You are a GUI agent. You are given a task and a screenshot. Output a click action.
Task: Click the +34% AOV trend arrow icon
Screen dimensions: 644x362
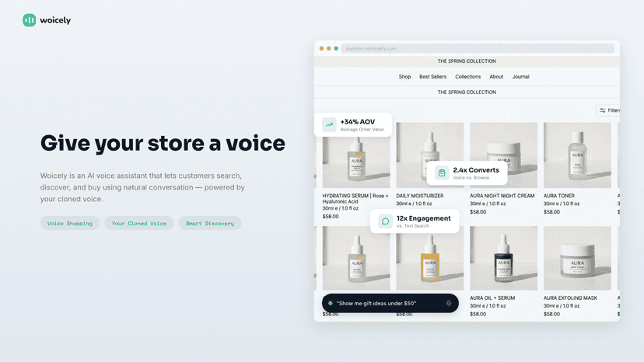(x=329, y=125)
